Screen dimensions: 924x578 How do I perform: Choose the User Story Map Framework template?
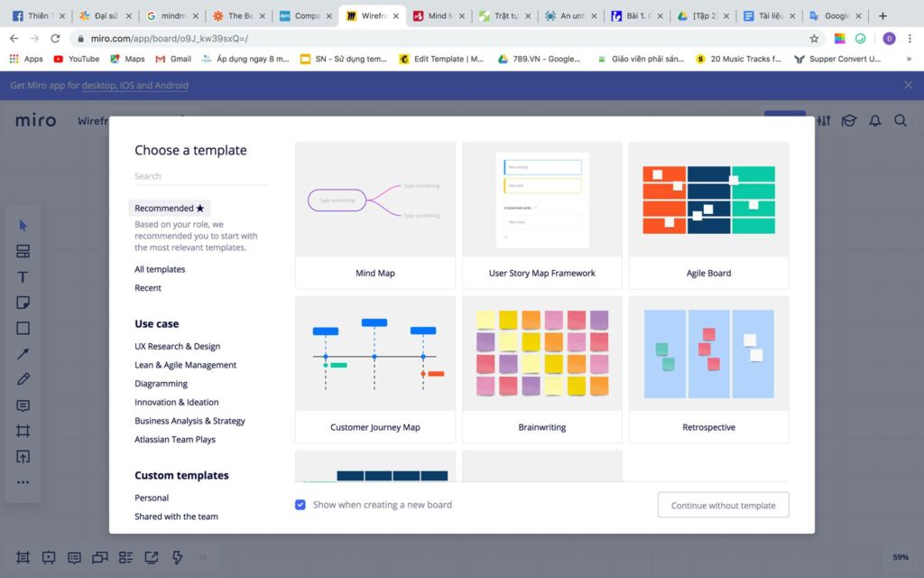pyautogui.click(x=542, y=215)
